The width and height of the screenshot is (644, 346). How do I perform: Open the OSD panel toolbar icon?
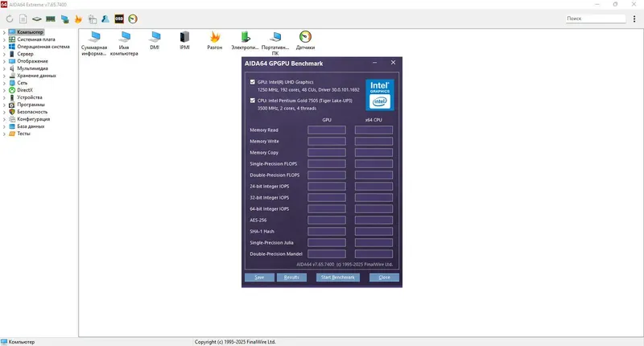point(119,19)
